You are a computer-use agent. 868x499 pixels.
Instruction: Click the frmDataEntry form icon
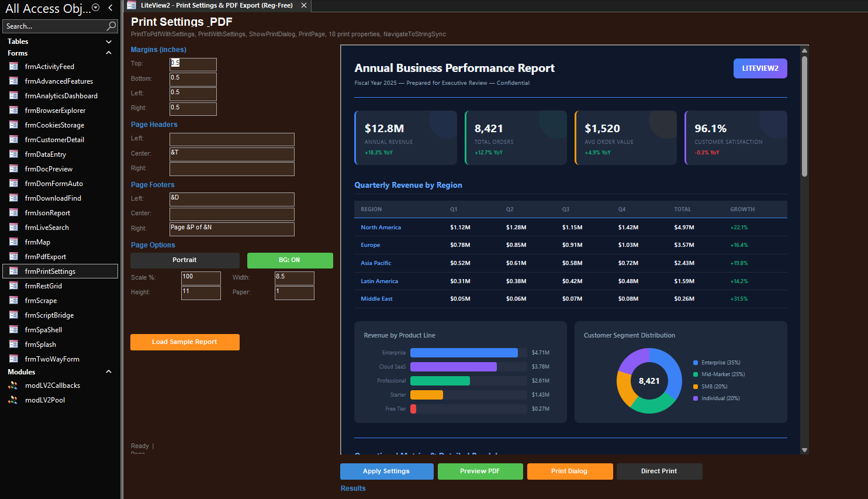pos(13,154)
